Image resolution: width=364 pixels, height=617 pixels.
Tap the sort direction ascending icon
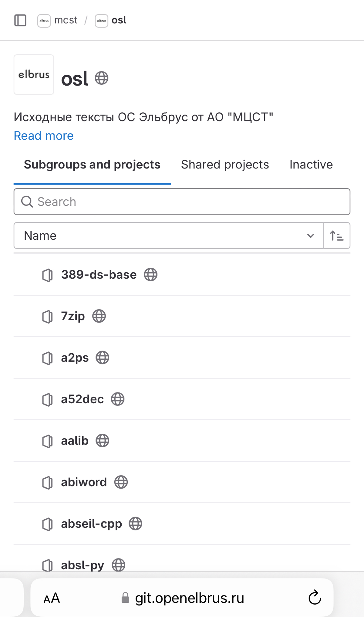tap(337, 236)
